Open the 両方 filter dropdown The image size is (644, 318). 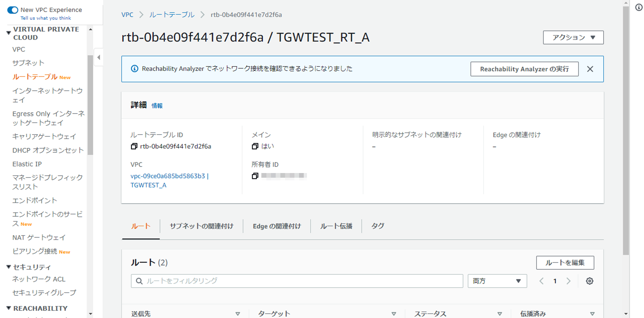coord(497,281)
